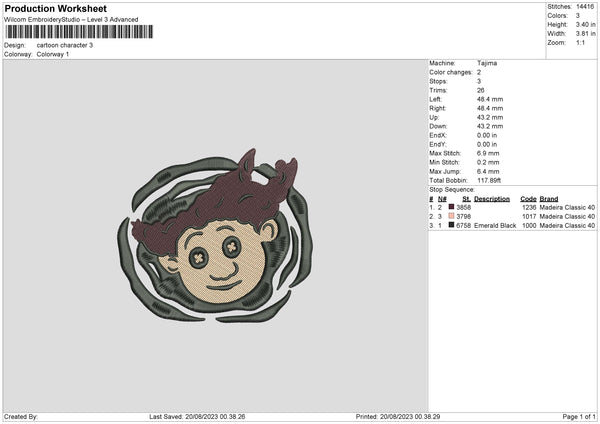Click the Colorway 1 label
Image resolution: width=600 pixels, height=424 pixels.
(53, 54)
